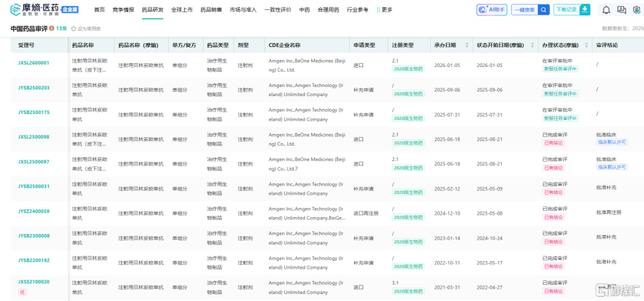
Task: Open record JXSL2500098
Action: click(33, 137)
